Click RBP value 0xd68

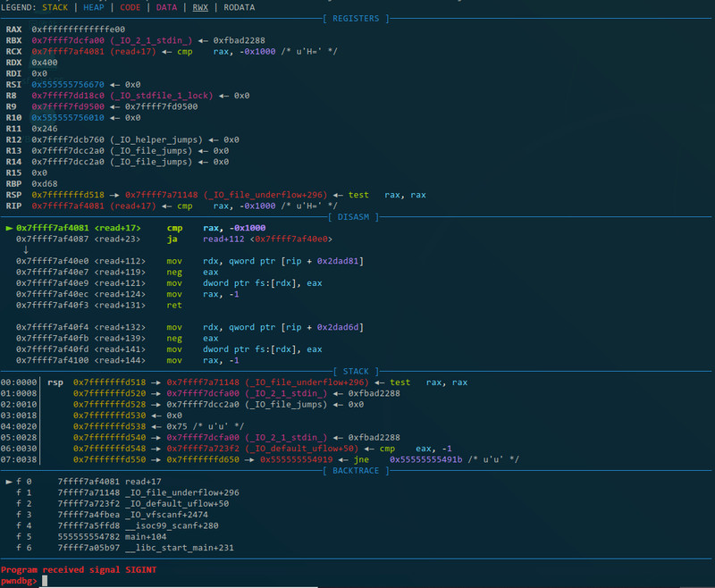point(45,184)
